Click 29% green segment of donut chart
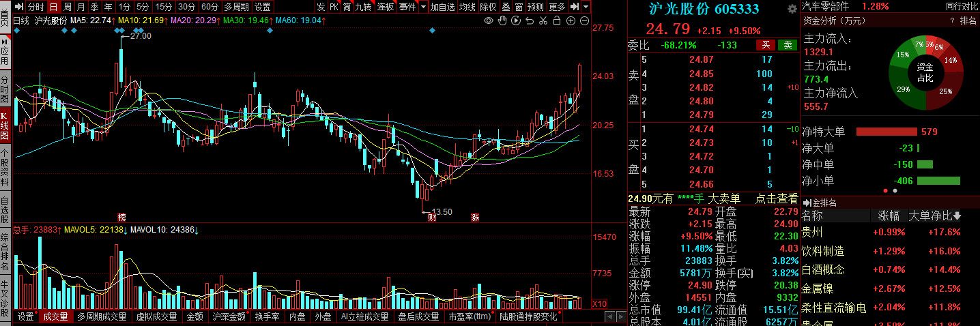The height and width of the screenshot is (326, 980). click(x=904, y=89)
